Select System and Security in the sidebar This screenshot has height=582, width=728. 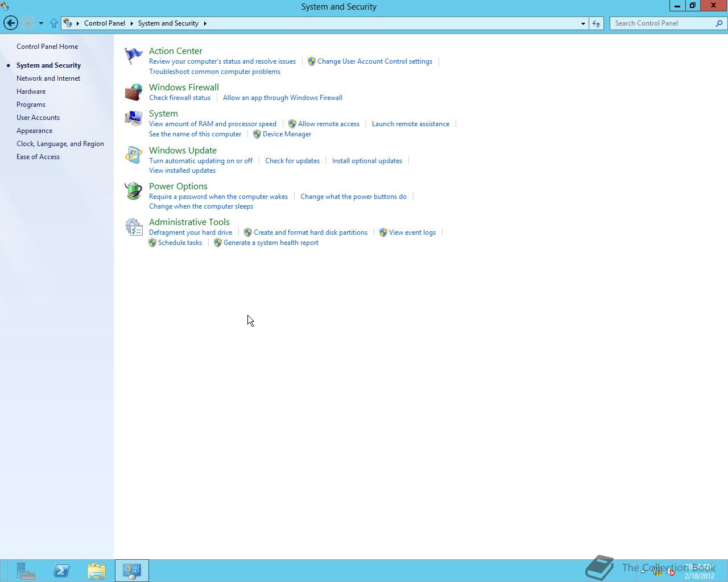[x=48, y=65]
